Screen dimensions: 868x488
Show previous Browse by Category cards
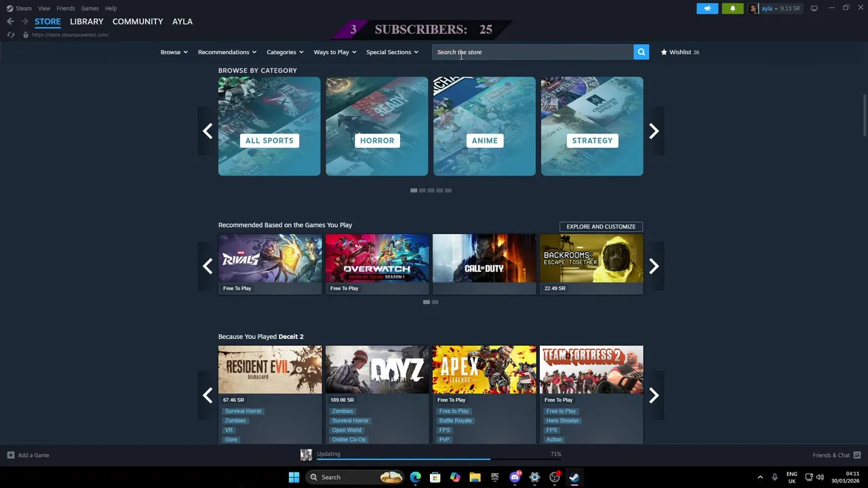tap(208, 131)
